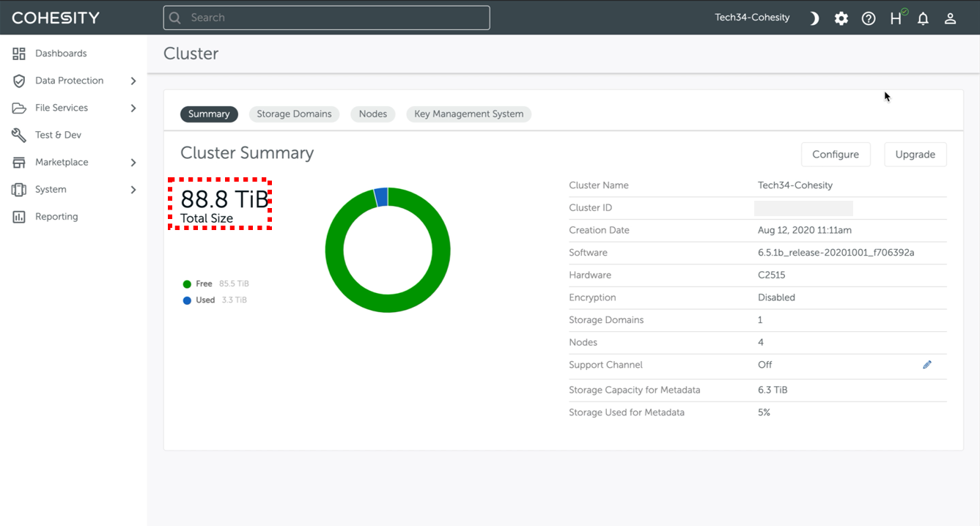The height and width of the screenshot is (526, 980).
Task: Expand File Services submenu chevron
Action: click(133, 108)
